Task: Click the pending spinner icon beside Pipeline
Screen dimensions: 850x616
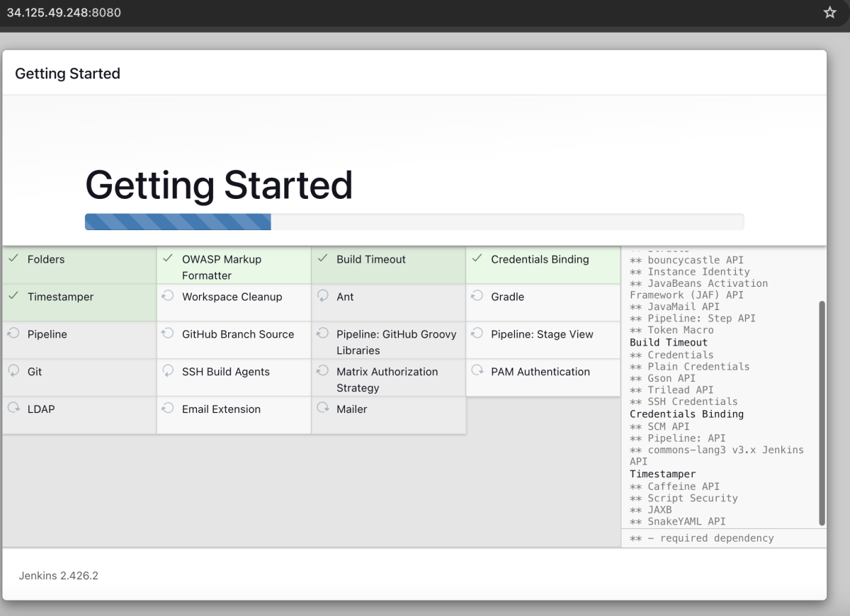Action: [13, 333]
